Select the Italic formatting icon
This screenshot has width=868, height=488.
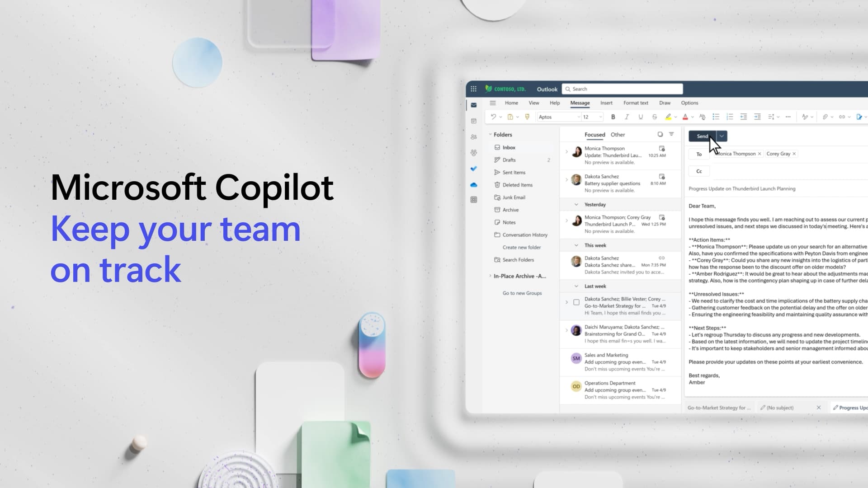pos(627,117)
